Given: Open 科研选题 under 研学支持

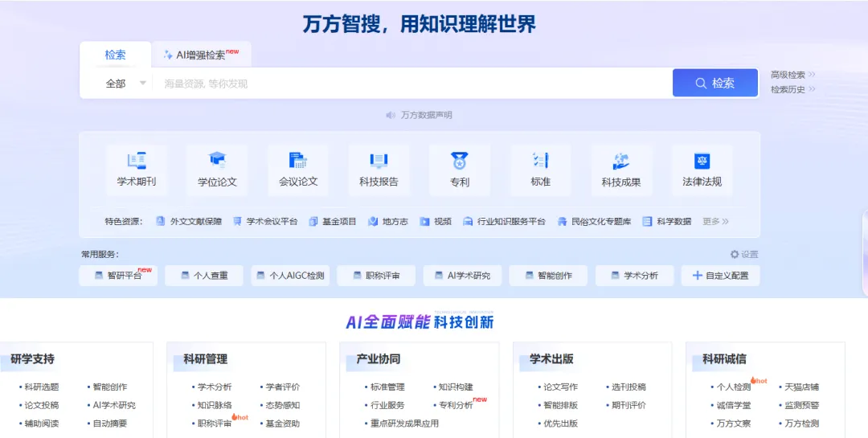Looking at the screenshot, I should click(x=42, y=387).
